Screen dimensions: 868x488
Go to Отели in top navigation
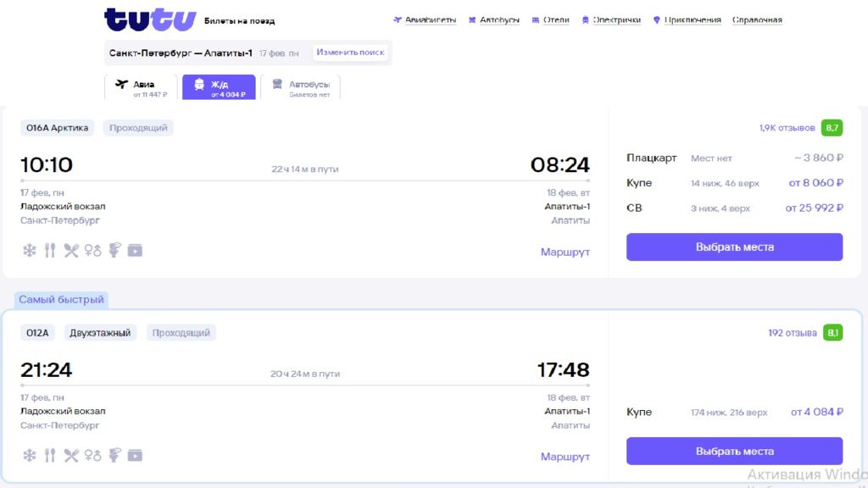coord(549,20)
